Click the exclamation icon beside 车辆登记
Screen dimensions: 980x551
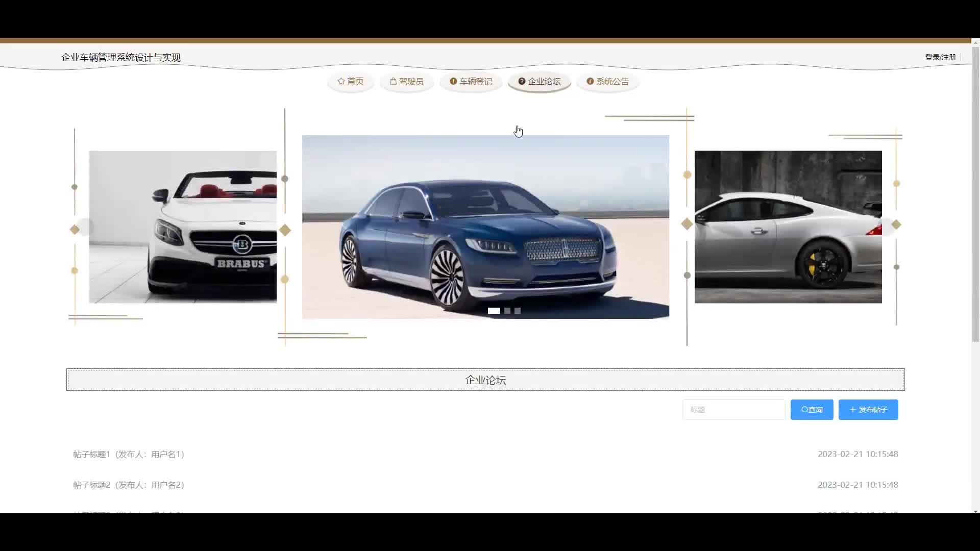click(453, 81)
